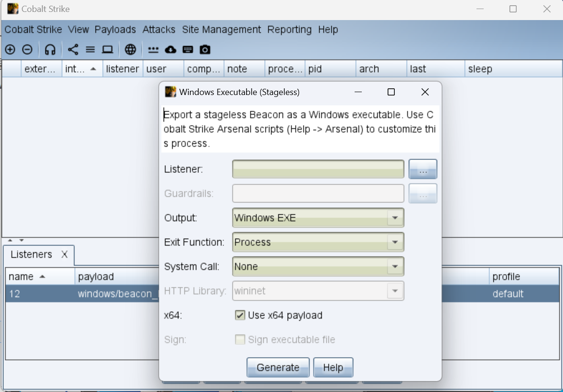Screen dimensions: 563x392
Task: Click the Sign executable file checkbox
Action: pos(240,339)
